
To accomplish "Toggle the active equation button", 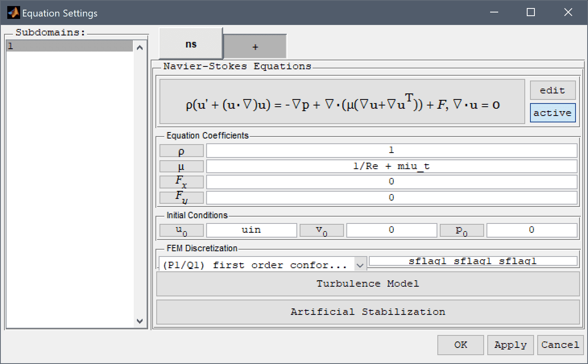I will [x=553, y=113].
